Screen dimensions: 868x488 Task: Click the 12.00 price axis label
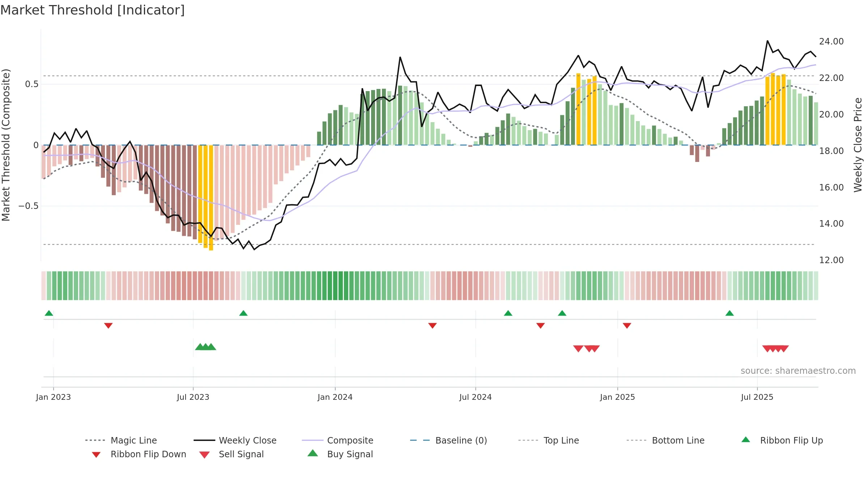(831, 260)
